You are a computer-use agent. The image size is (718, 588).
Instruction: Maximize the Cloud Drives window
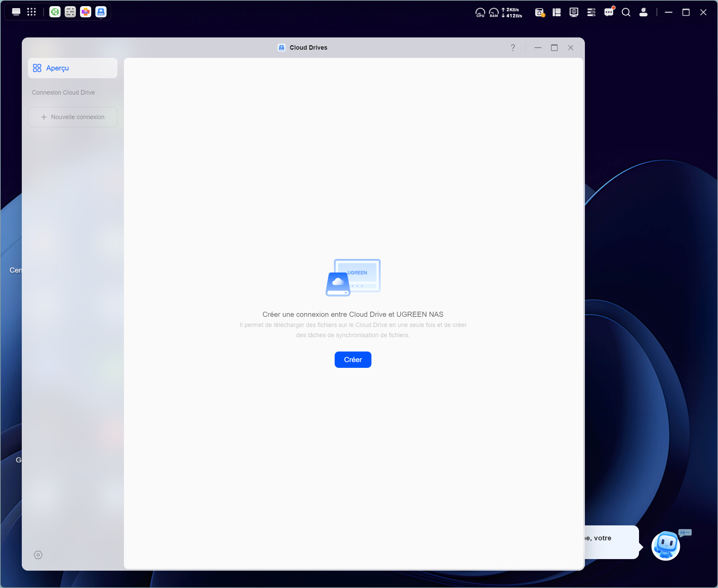[554, 48]
